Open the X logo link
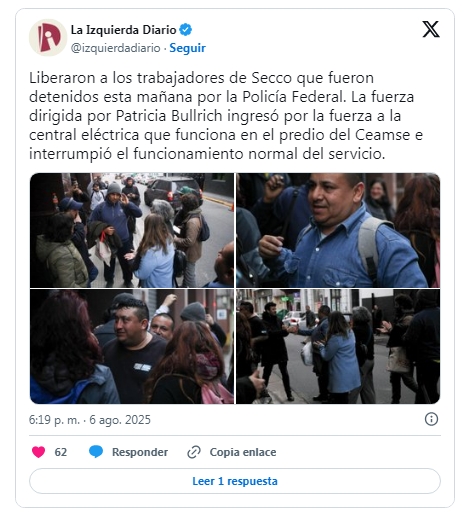467x517 pixels. [431, 29]
